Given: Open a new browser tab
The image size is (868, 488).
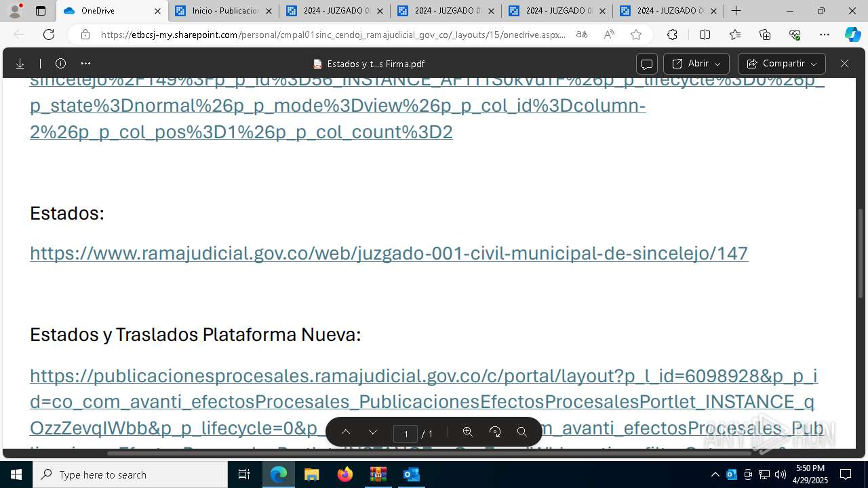Looking at the screenshot, I should (736, 11).
